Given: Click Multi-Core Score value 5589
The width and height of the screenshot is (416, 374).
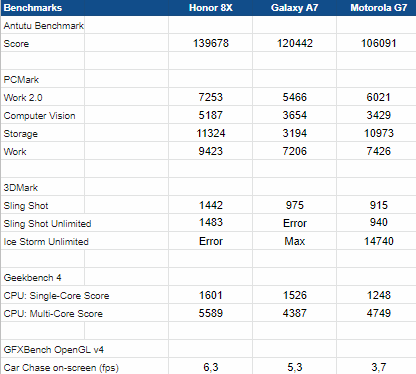Looking at the screenshot, I should click(211, 313).
